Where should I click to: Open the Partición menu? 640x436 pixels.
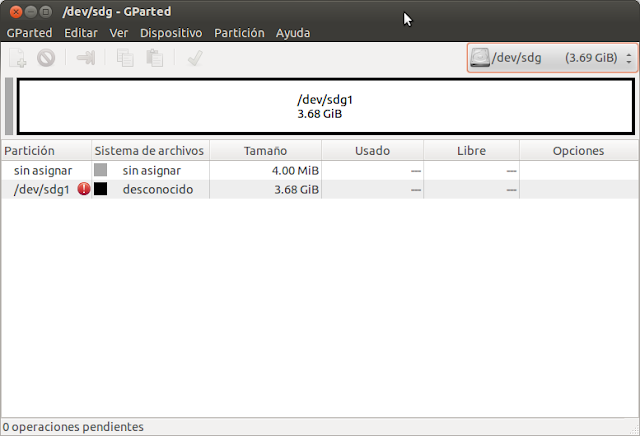pos(239,33)
